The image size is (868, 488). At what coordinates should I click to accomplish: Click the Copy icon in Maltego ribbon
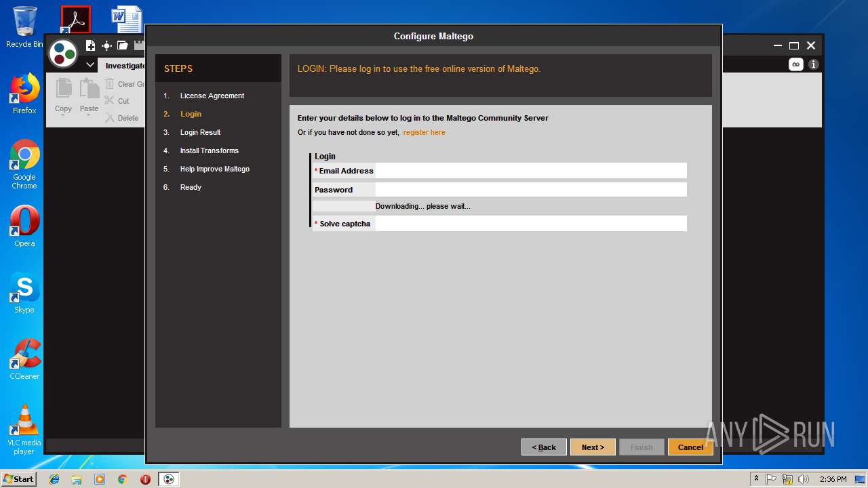click(64, 89)
